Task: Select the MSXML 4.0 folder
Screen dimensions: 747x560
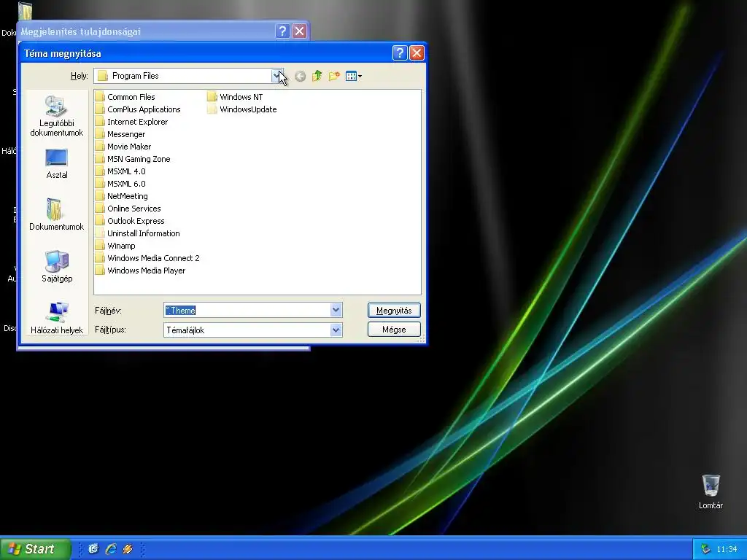Action: [x=120, y=171]
